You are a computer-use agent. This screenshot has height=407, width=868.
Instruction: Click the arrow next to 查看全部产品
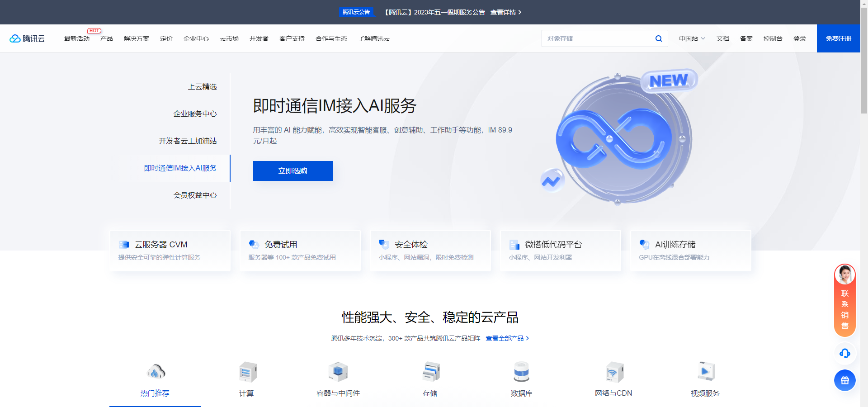point(527,338)
